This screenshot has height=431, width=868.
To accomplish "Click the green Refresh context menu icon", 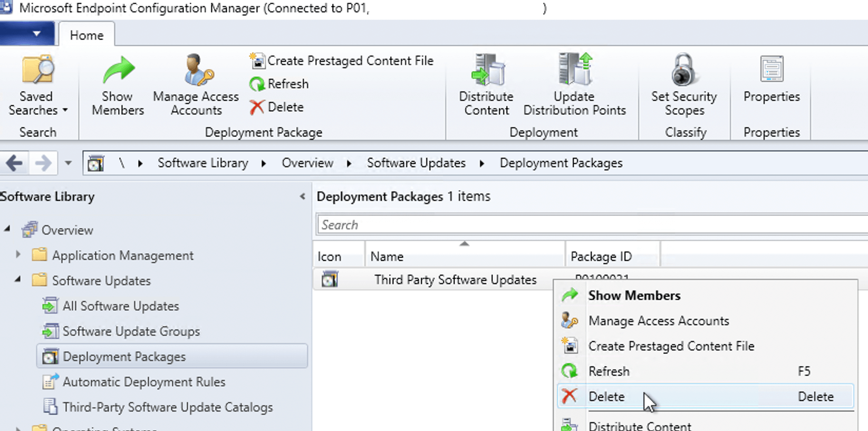I will click(x=570, y=371).
